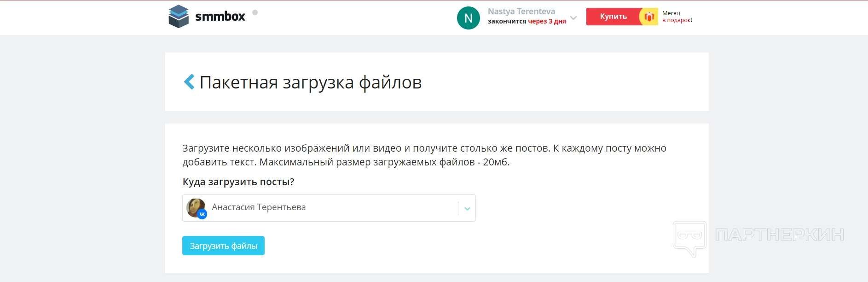Click the Куда загрузить посты? label
Screen dimensions: 868x282
[238, 182]
